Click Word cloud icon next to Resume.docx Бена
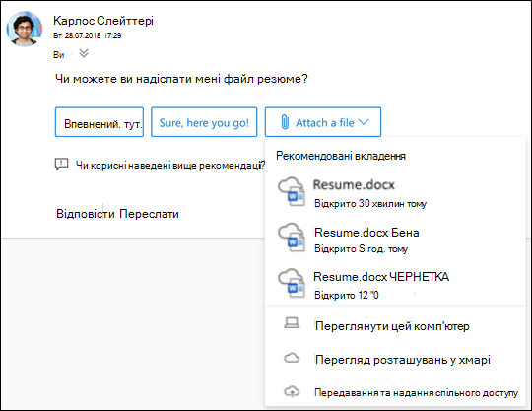 click(292, 238)
